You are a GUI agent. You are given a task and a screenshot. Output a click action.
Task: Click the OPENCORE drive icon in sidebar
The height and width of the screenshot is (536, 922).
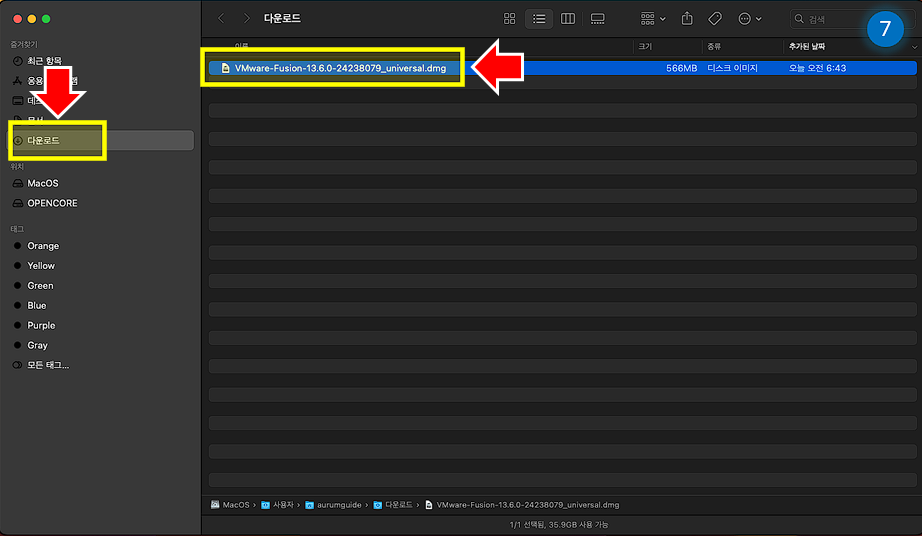(x=18, y=203)
